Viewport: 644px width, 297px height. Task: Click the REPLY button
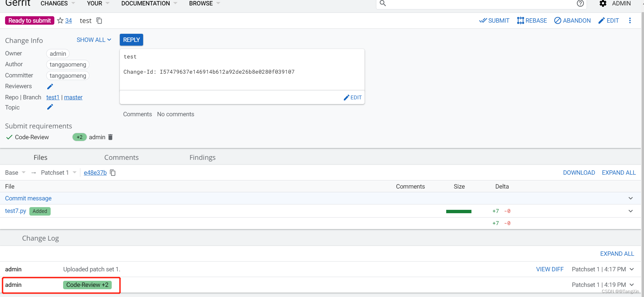(x=131, y=40)
